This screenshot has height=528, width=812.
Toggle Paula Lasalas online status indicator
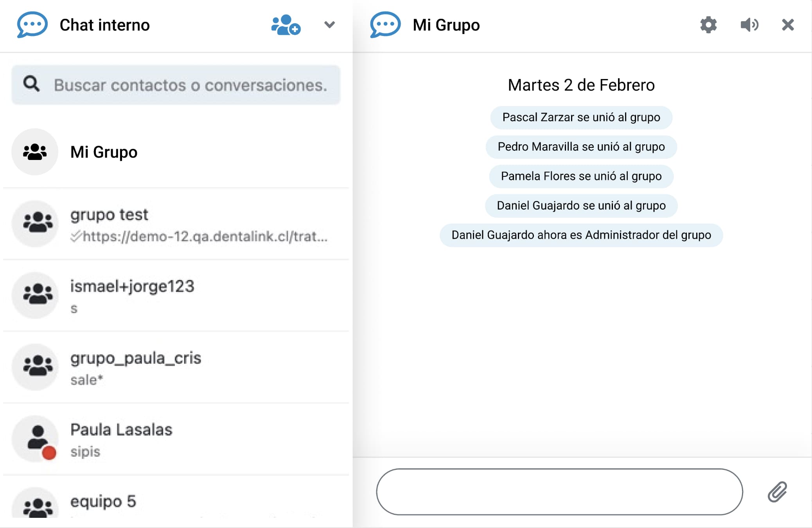coord(49,453)
